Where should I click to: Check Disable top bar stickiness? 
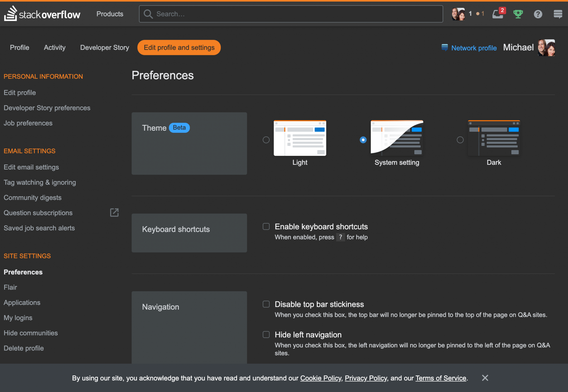tap(266, 304)
